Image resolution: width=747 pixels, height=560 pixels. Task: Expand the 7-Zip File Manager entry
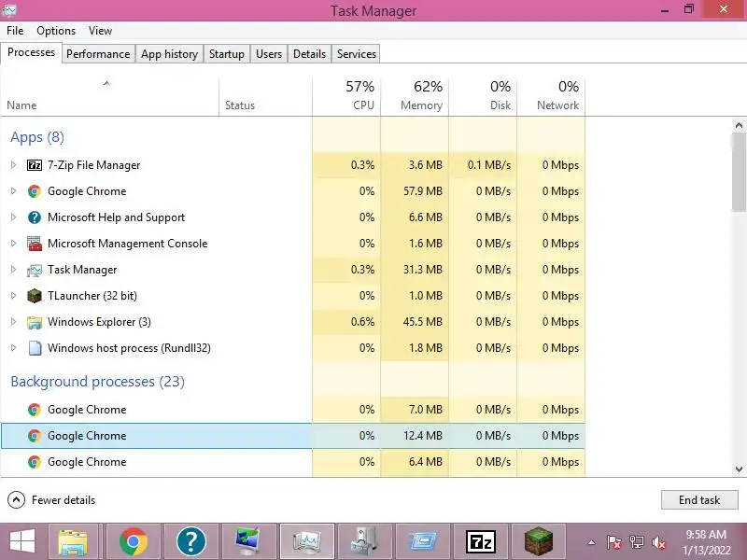click(x=13, y=165)
